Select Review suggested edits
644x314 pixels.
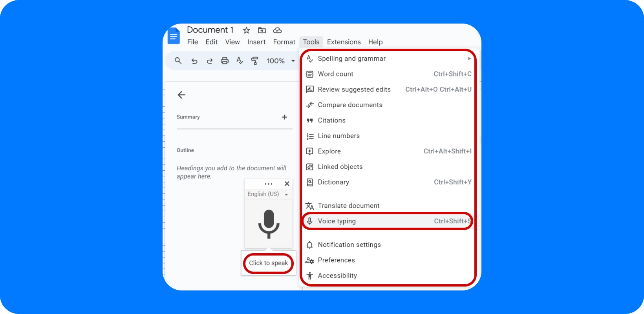389,89
